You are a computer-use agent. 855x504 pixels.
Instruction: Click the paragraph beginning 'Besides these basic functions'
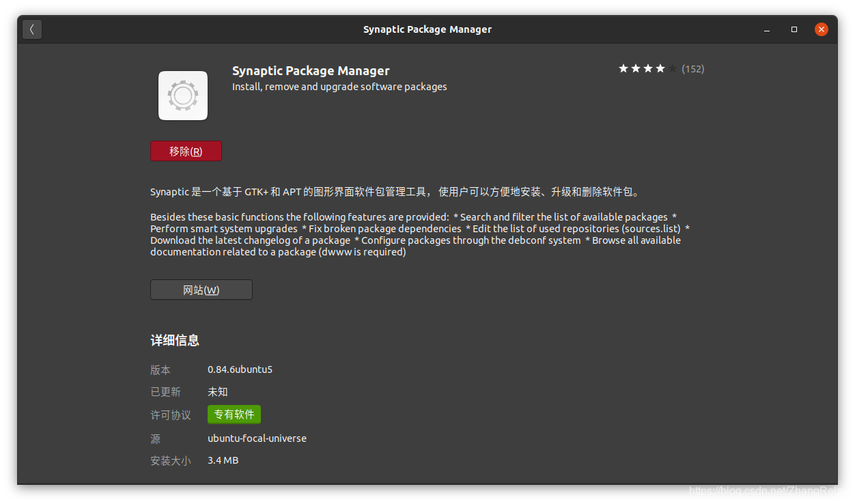420,234
